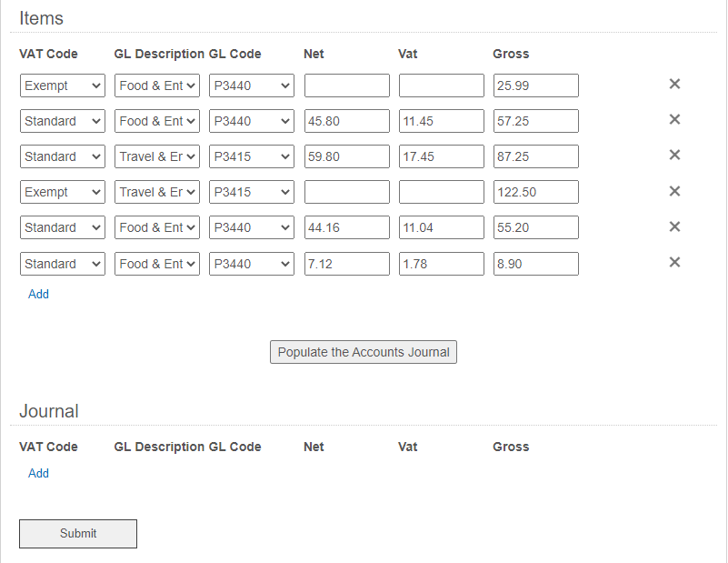Viewport: 728px width, 563px height.
Task: Expand GL Description dropdown in third row
Action: (x=157, y=156)
